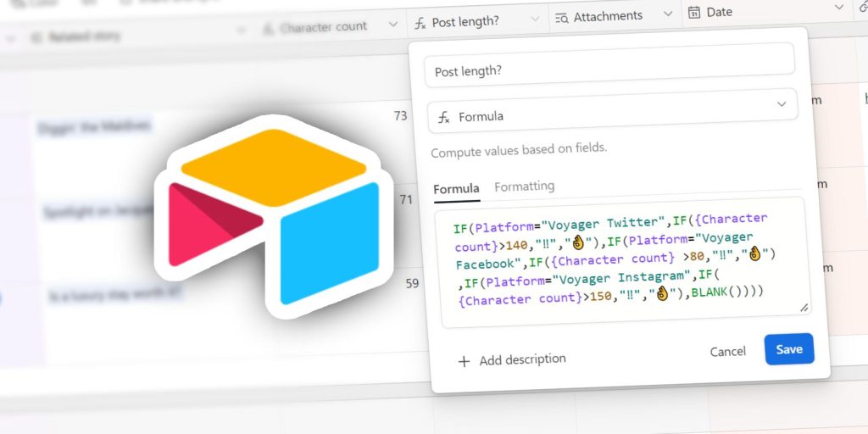Click the Attachments column type icon
Viewport: 868px width, 434px height.
click(x=561, y=17)
